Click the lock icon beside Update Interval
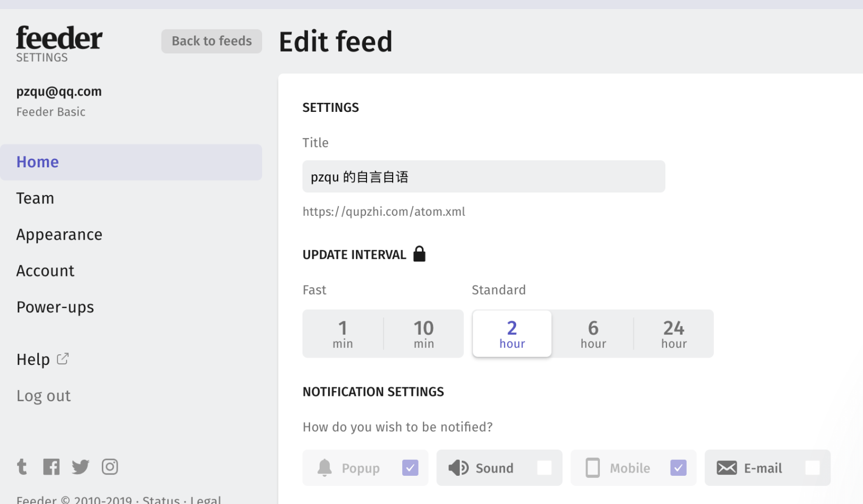863x504 pixels. (x=420, y=254)
